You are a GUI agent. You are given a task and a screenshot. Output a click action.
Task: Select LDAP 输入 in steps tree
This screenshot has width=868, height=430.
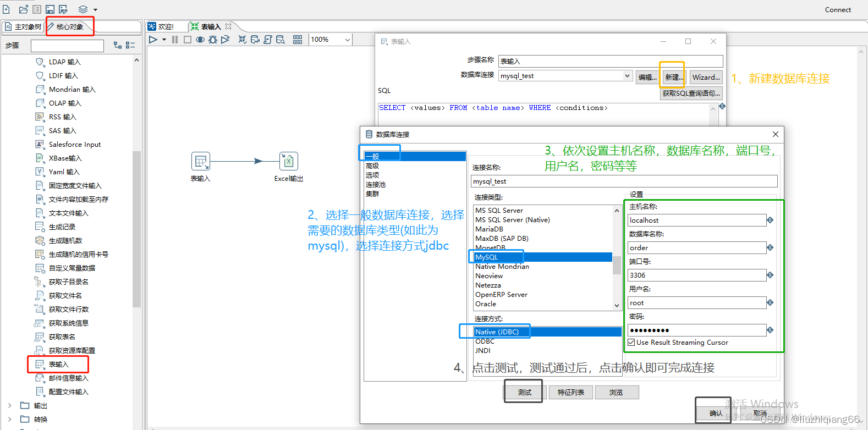[x=64, y=62]
